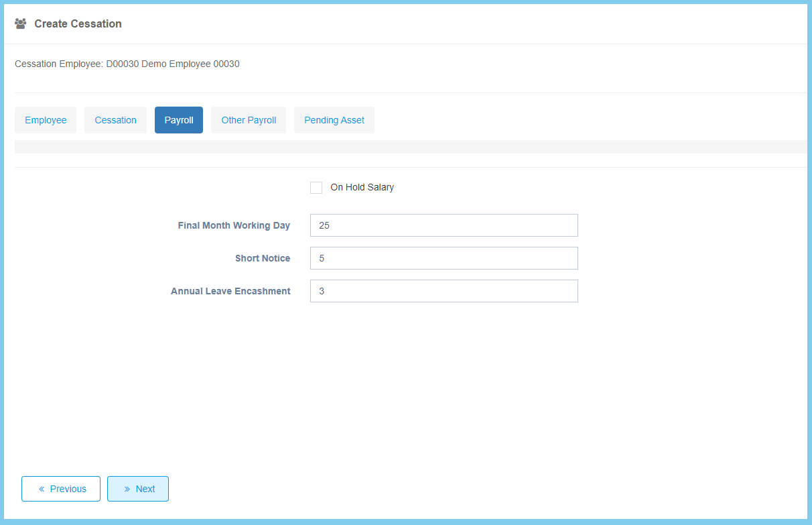
Task: Click the Annual Leave Encashment input field
Action: [x=444, y=291]
